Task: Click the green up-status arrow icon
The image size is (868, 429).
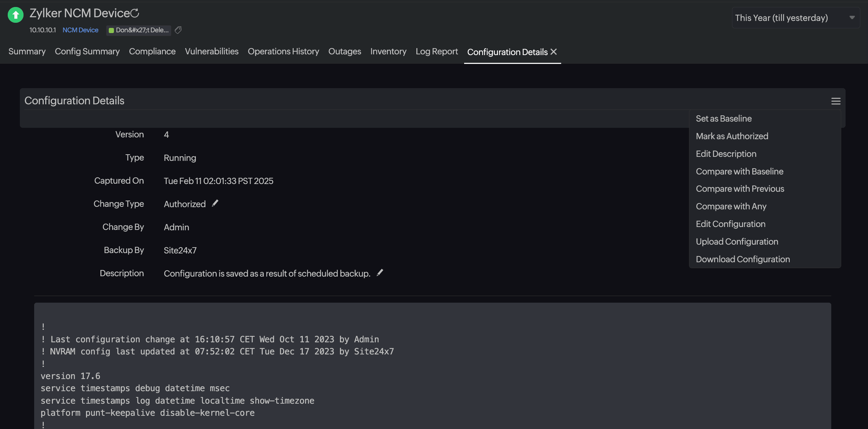Action: pos(15,15)
